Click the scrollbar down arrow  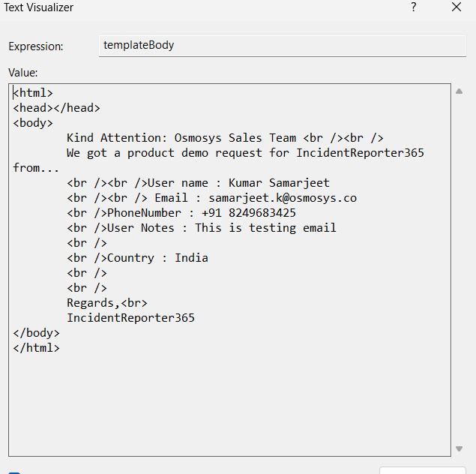pyautogui.click(x=459, y=448)
